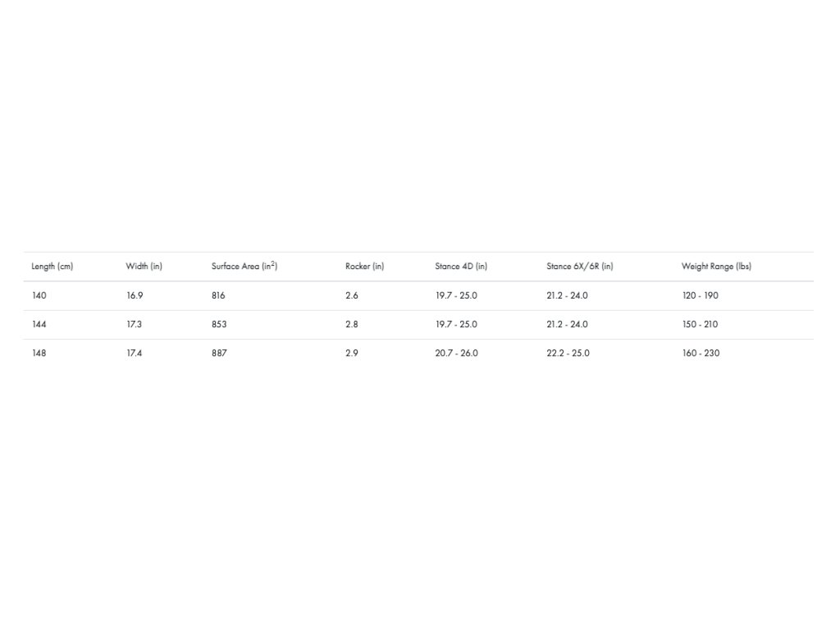Image resolution: width=840 pixels, height=630 pixels.
Task: Click the 887 surface area value
Action: (219, 353)
